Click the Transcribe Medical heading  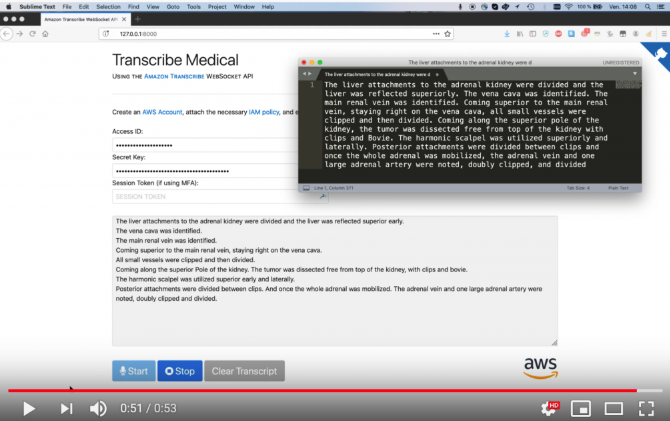[175, 60]
